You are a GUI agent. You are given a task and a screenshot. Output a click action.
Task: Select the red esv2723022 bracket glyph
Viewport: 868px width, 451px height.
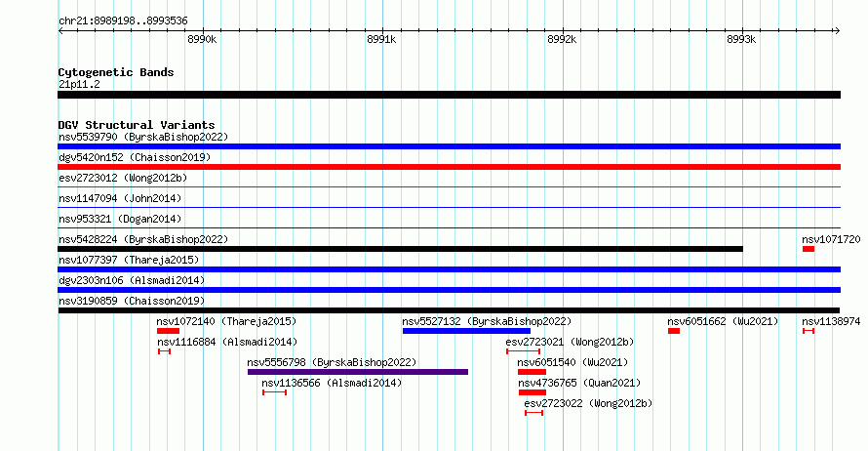coord(534,413)
